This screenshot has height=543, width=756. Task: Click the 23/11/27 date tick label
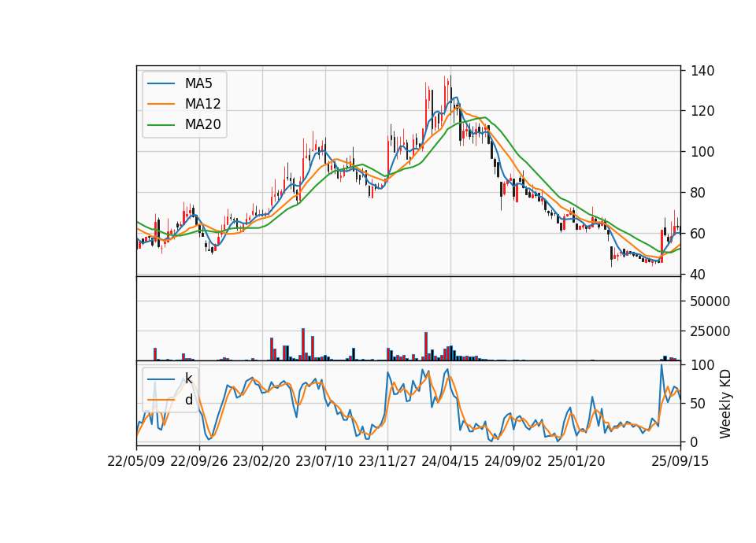pos(387,461)
